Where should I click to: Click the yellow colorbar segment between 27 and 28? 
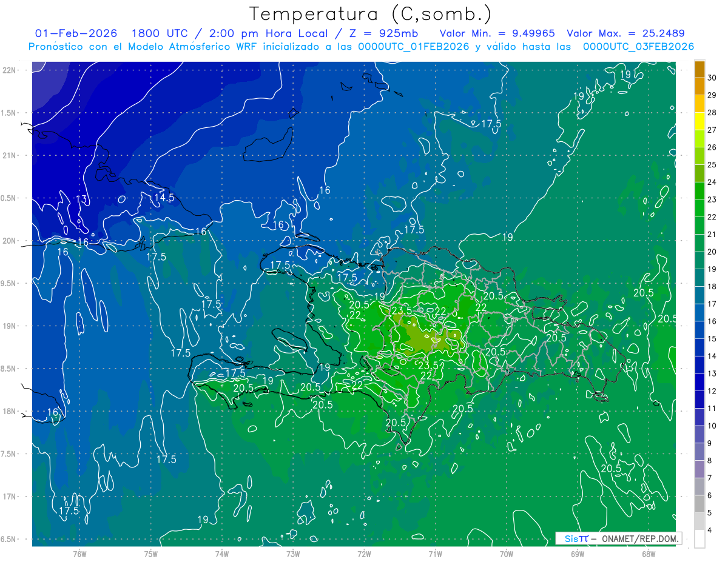click(699, 121)
